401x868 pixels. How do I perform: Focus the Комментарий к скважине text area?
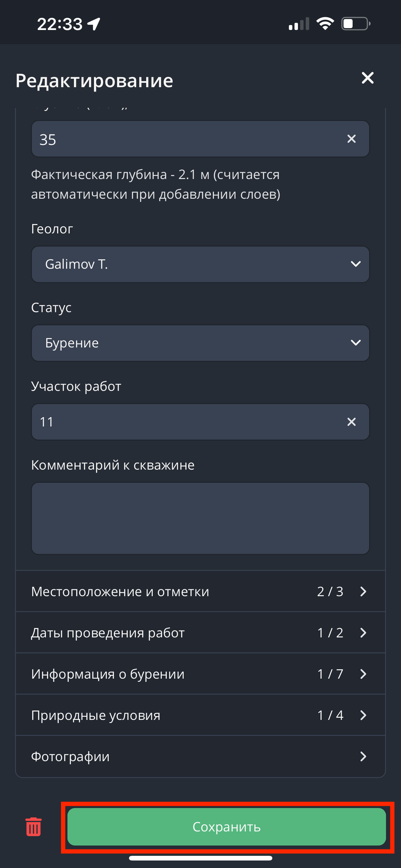point(200,518)
